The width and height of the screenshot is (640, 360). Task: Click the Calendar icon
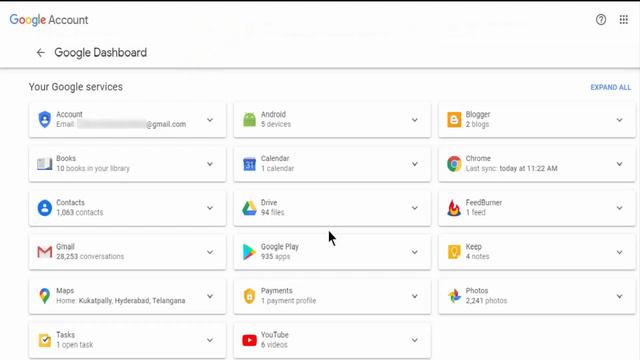[x=249, y=164]
